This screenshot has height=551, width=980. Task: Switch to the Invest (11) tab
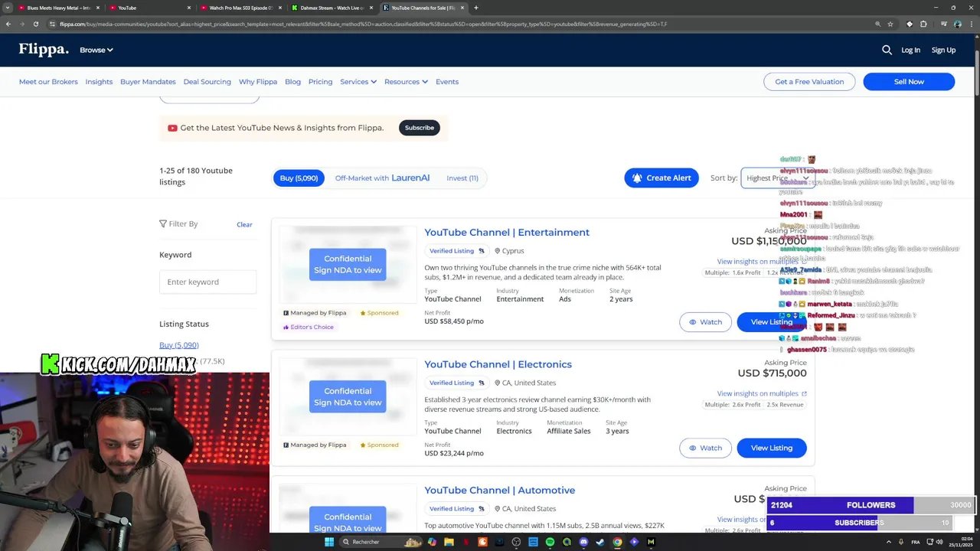pos(462,178)
